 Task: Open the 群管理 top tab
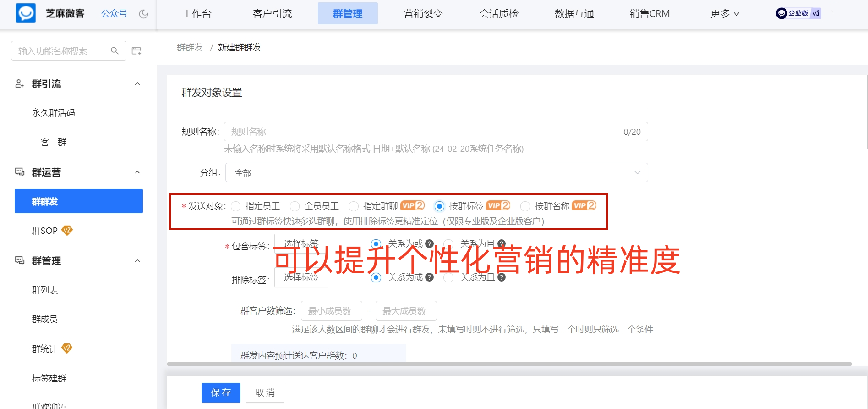348,14
